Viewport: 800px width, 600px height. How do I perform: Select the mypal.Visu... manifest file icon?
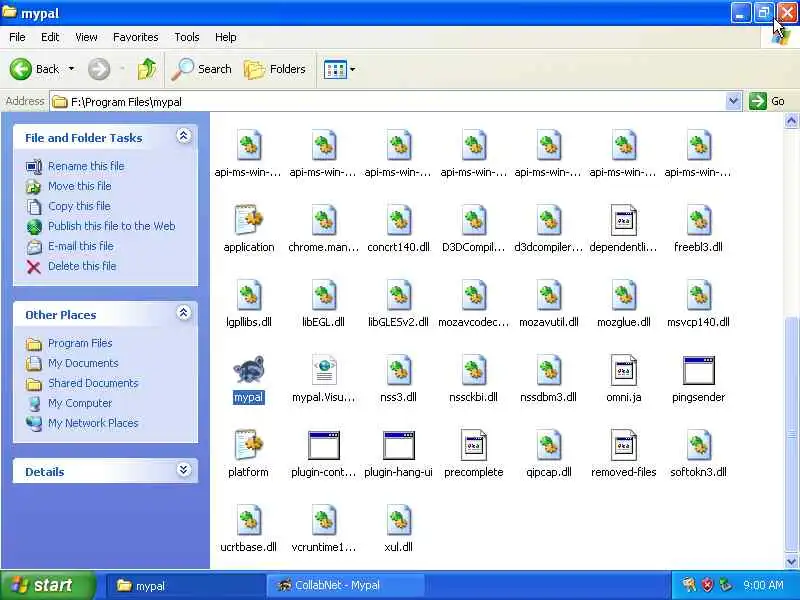tap(323, 370)
